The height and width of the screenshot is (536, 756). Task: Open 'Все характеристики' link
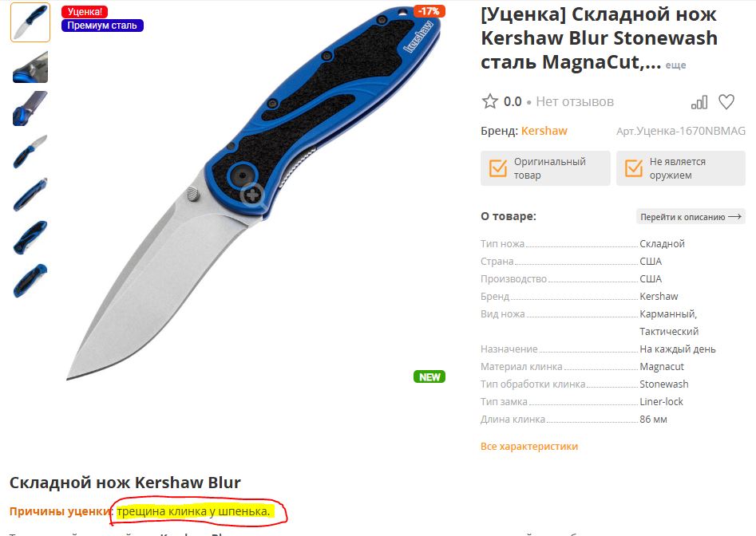[529, 447]
